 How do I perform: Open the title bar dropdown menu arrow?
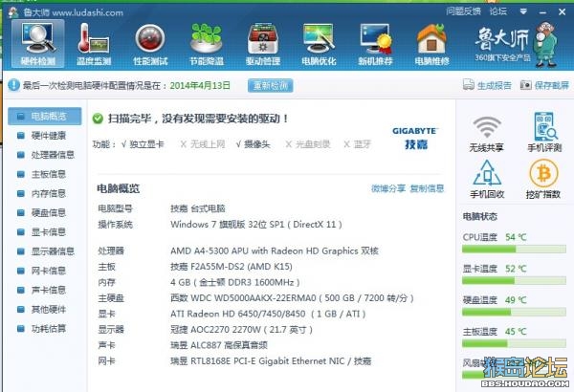pyautogui.click(x=523, y=11)
